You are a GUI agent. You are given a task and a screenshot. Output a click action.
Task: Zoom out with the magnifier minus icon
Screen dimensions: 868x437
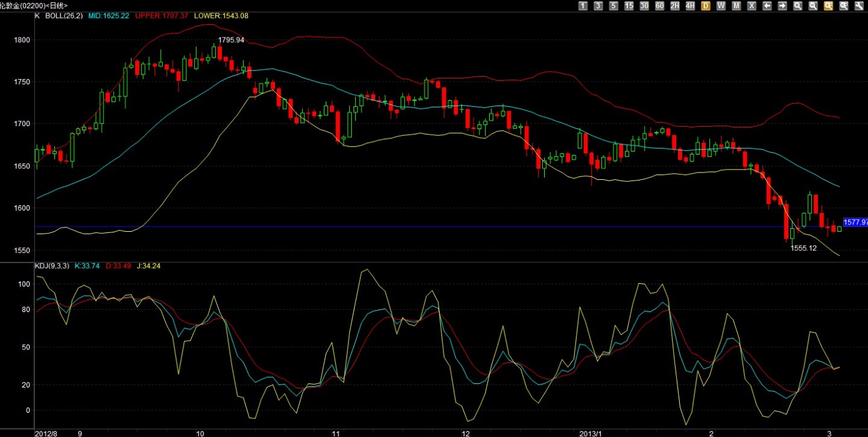814,5
